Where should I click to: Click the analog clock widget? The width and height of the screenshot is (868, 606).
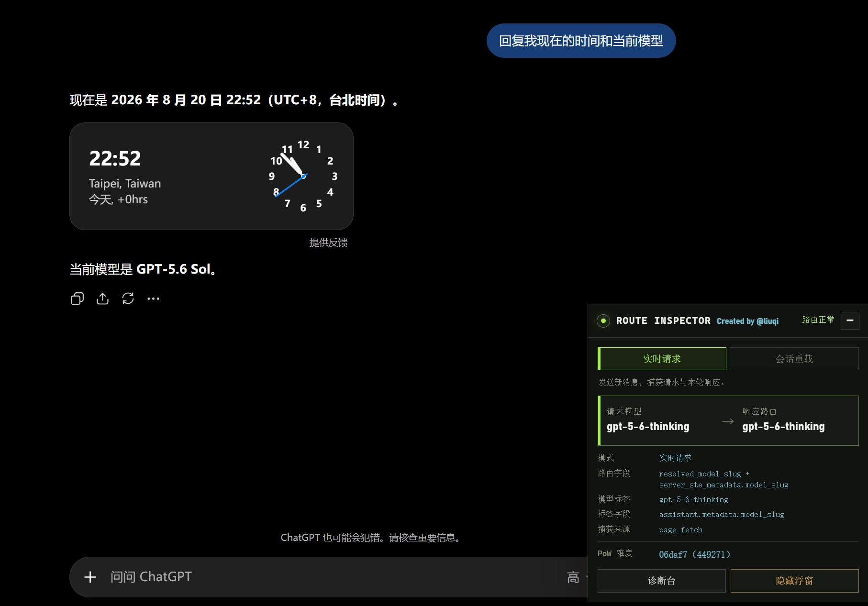coord(303,176)
